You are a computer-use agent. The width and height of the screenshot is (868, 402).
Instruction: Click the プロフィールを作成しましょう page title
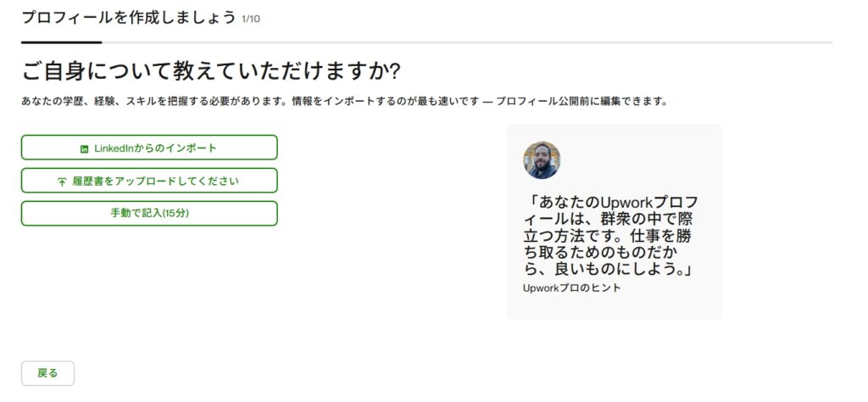tap(128, 18)
